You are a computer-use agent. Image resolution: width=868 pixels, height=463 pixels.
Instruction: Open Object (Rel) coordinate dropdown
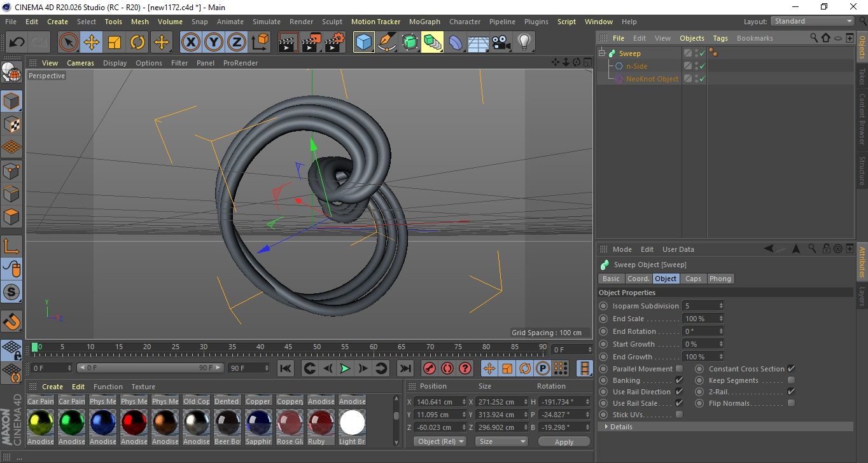(x=440, y=441)
